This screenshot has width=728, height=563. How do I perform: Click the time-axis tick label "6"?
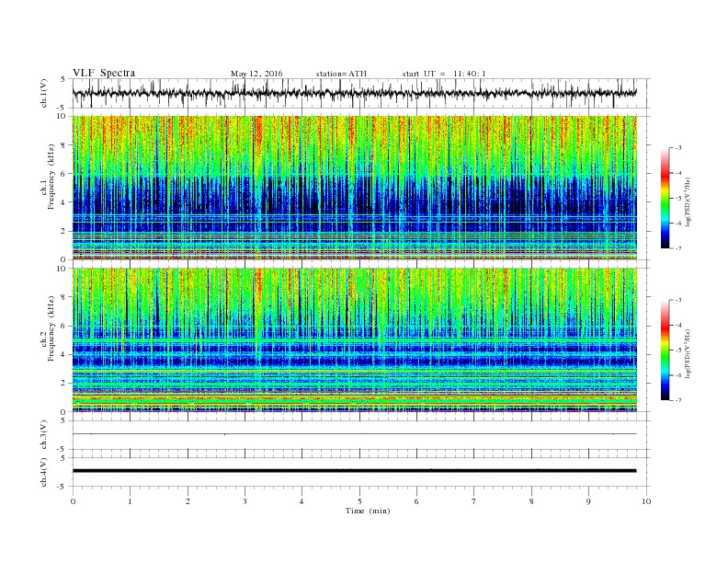(x=416, y=501)
